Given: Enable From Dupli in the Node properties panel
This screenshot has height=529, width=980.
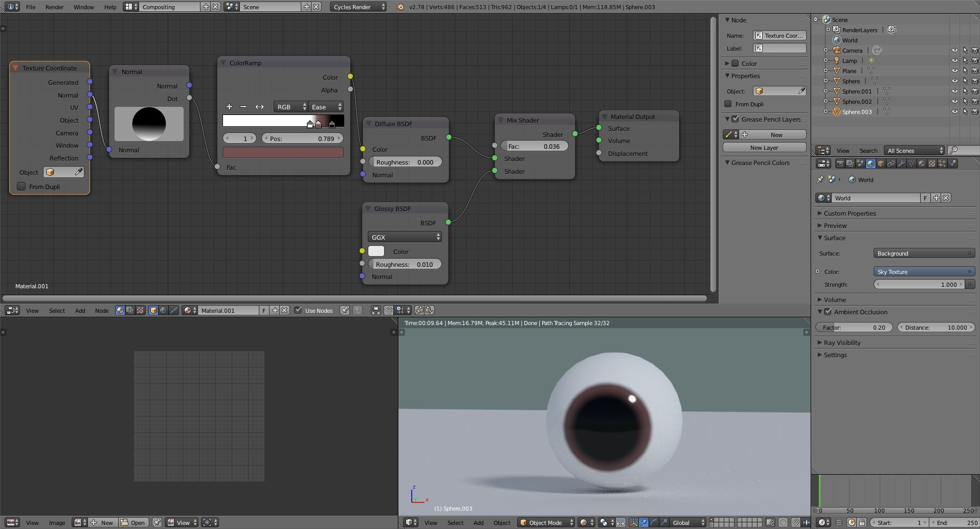Looking at the screenshot, I should point(728,104).
